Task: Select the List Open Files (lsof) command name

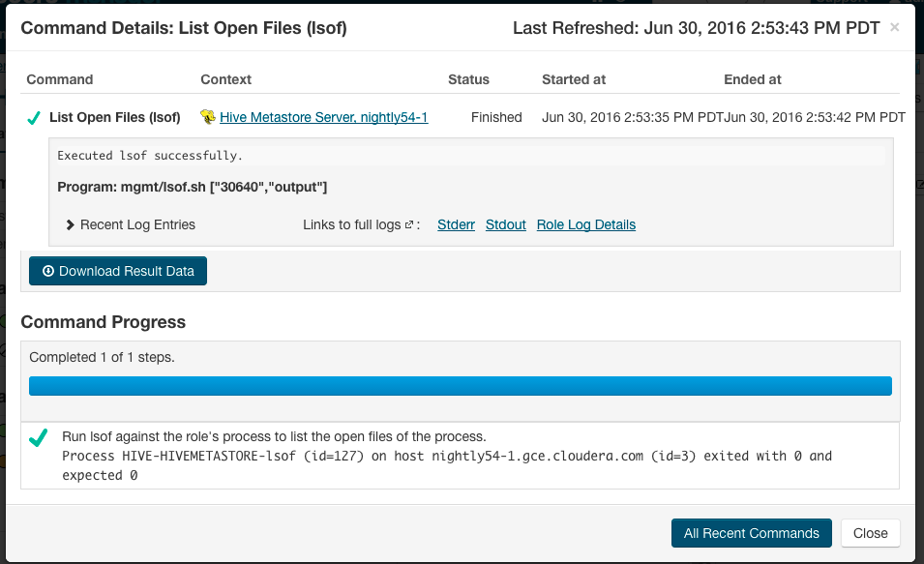Action: pyautogui.click(x=115, y=117)
